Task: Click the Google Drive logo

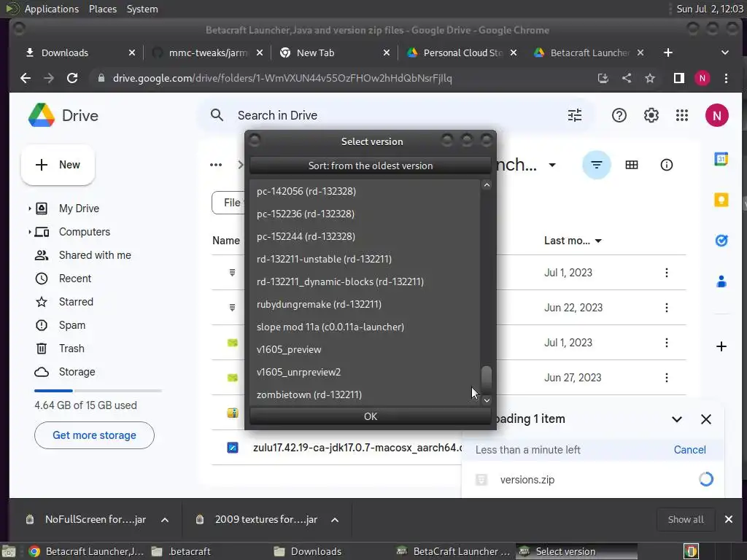Action: click(42, 115)
